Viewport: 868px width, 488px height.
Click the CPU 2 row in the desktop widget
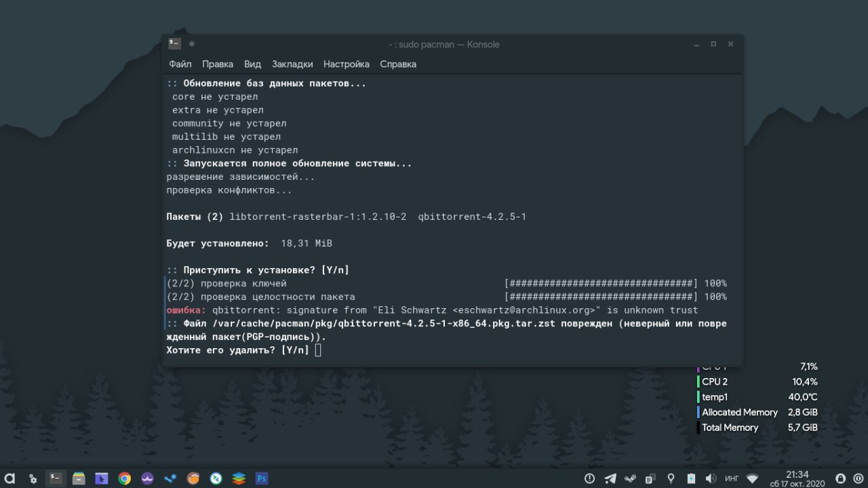(757, 381)
